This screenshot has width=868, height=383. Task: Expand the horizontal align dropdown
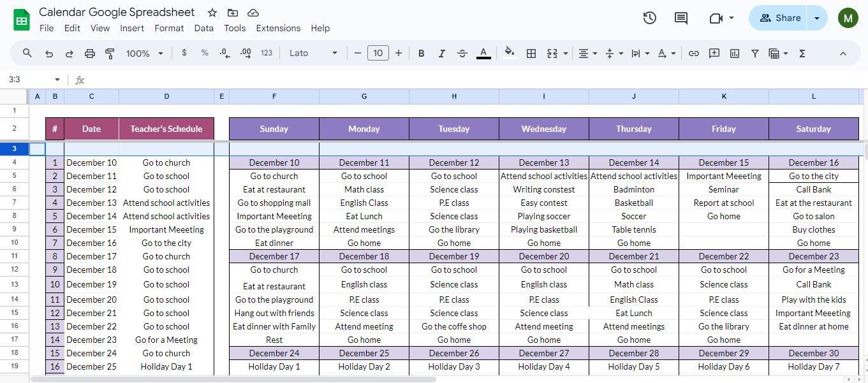pos(587,54)
